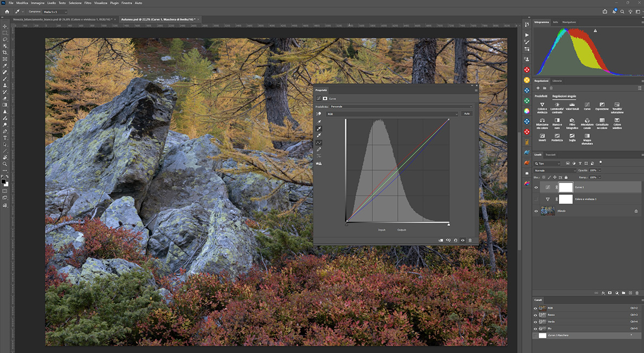The width and height of the screenshot is (644, 353).
Task: Select the pencil draw-curve tool
Action: [319, 149]
